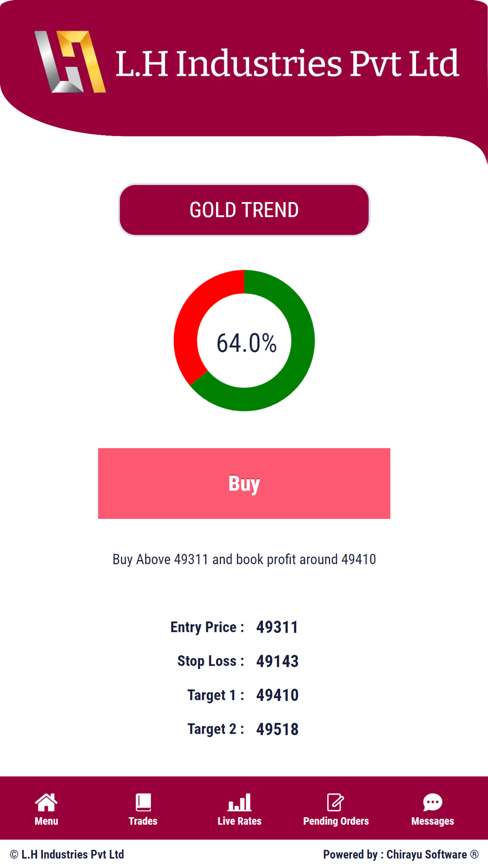Select the Live Rates tab label
The width and height of the screenshot is (488, 868).
click(240, 821)
